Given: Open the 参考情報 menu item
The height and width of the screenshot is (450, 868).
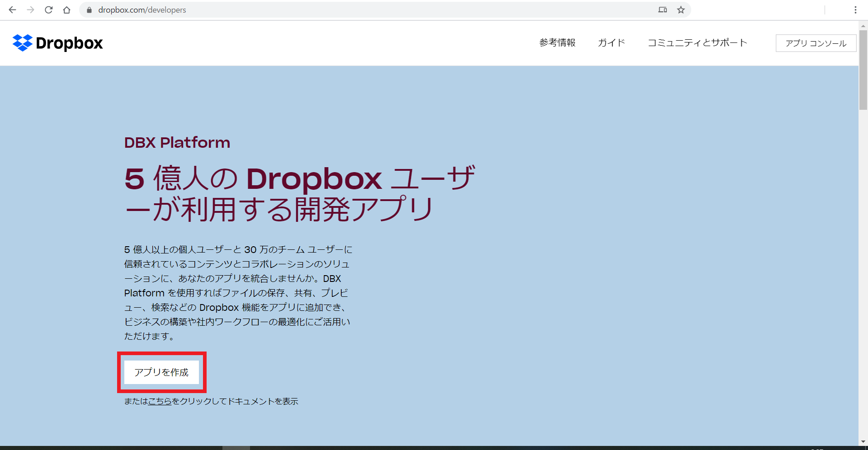Looking at the screenshot, I should 557,43.
